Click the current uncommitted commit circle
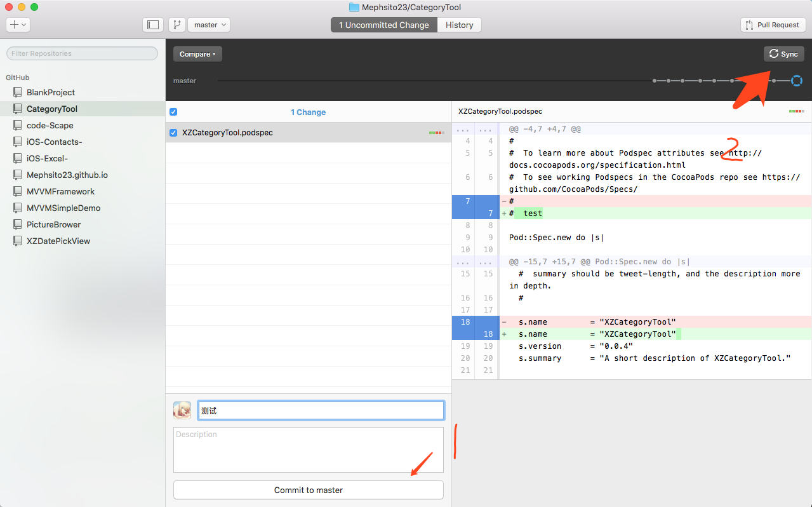The width and height of the screenshot is (812, 507). coord(796,81)
